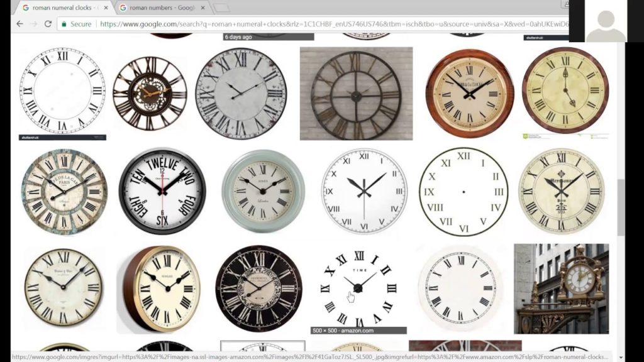Click the browser forward arrow

coord(34,24)
